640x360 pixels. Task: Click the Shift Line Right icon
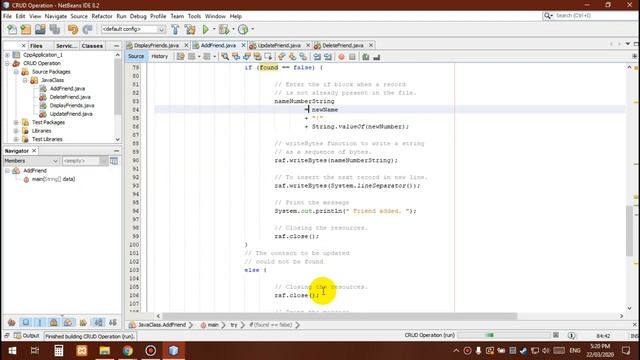[x=328, y=57]
